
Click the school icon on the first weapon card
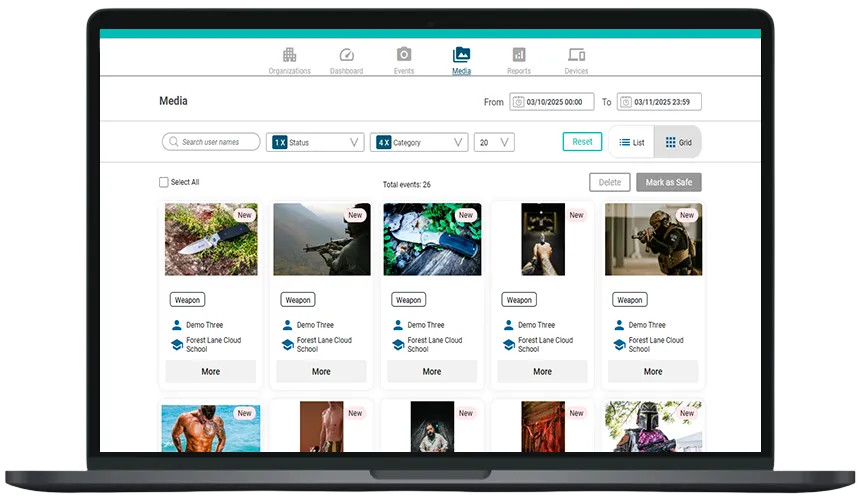(177, 345)
